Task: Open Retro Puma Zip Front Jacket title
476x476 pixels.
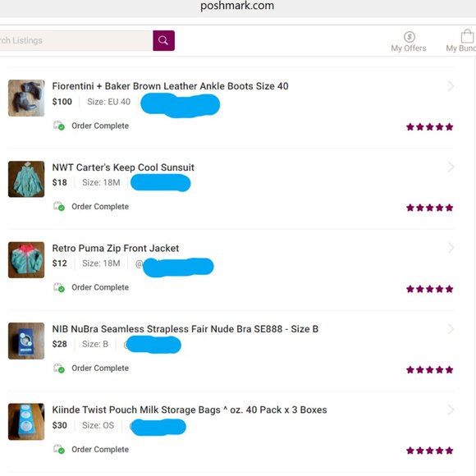Action: (116, 249)
